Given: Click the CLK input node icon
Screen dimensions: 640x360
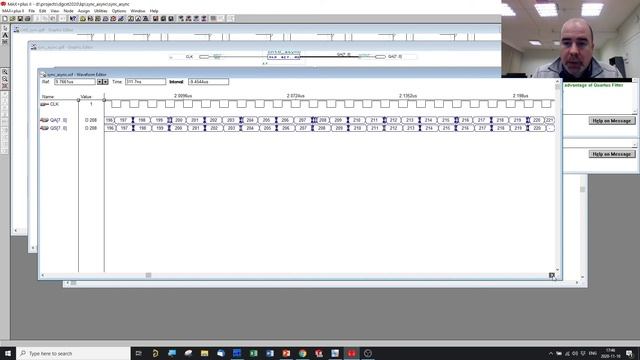Looking at the screenshot, I should (44, 104).
